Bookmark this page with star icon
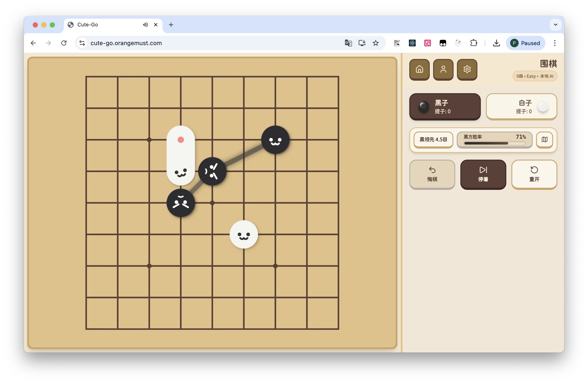This screenshot has width=588, height=384. point(375,43)
